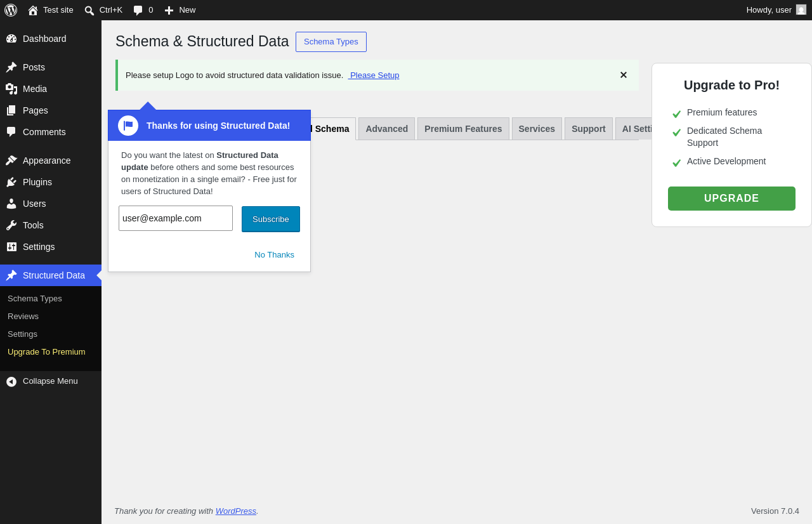The height and width of the screenshot is (524, 812).
Task: Click the Tools wrench icon
Action: [11, 225]
